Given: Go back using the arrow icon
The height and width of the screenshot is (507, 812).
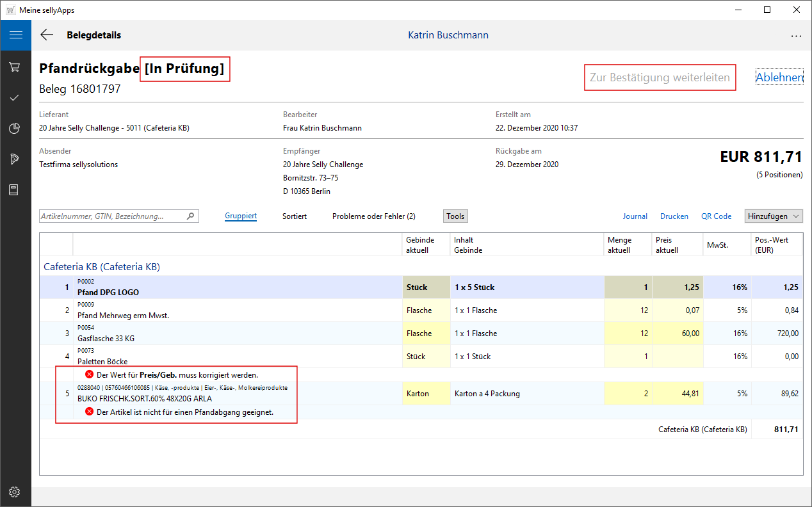Looking at the screenshot, I should [x=47, y=35].
